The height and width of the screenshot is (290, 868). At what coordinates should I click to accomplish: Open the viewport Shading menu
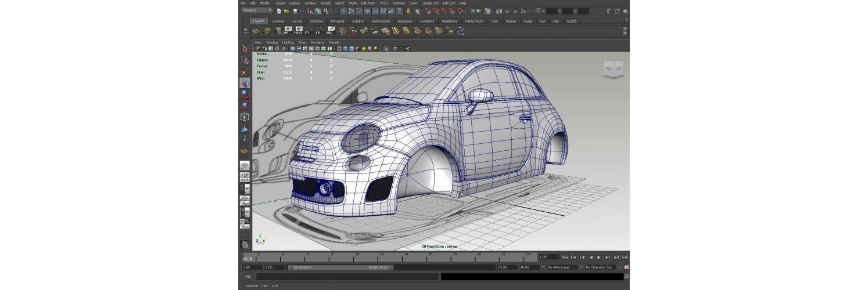[272, 42]
